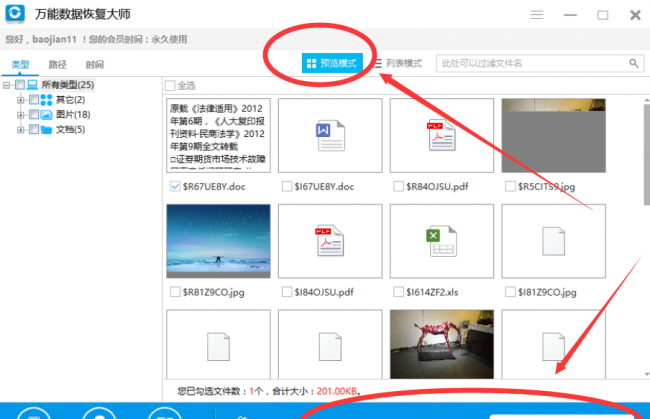Check the $I84OJSU.pdf checkbox

click(286, 292)
